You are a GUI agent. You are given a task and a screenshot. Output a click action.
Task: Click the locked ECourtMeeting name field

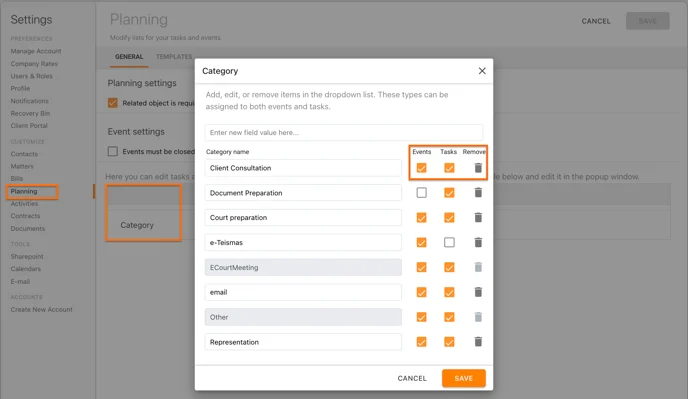coord(303,267)
